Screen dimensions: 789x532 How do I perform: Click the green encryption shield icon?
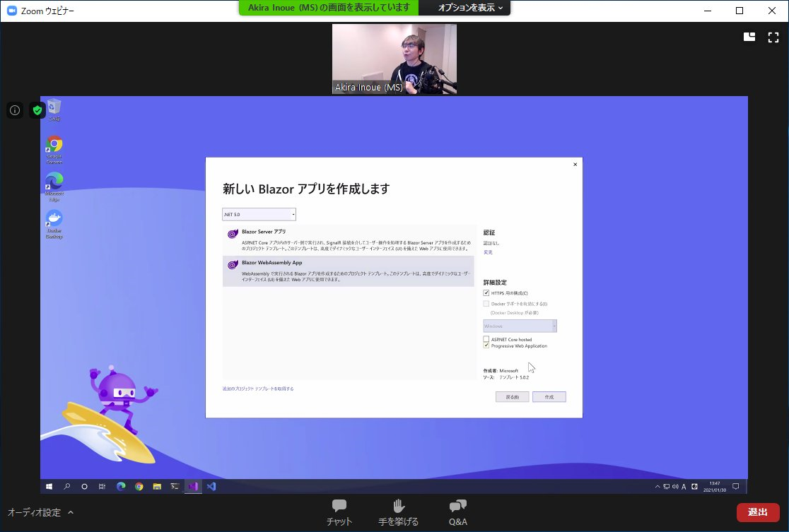click(x=37, y=110)
